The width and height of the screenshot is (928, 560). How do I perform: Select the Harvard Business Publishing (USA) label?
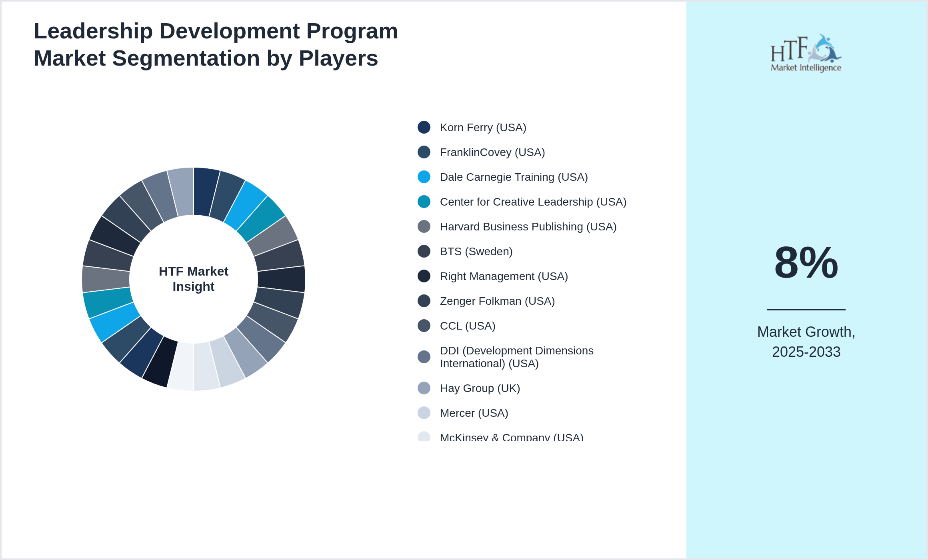click(x=528, y=227)
